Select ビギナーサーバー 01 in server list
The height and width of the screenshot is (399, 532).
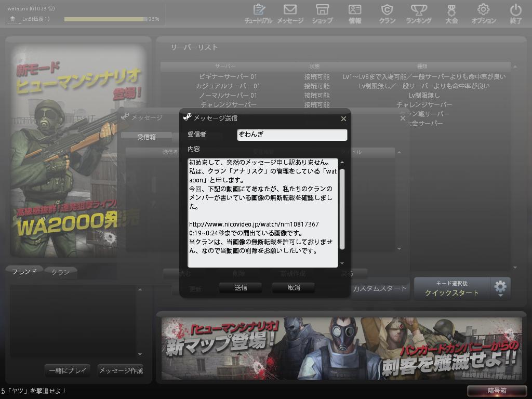(228, 77)
